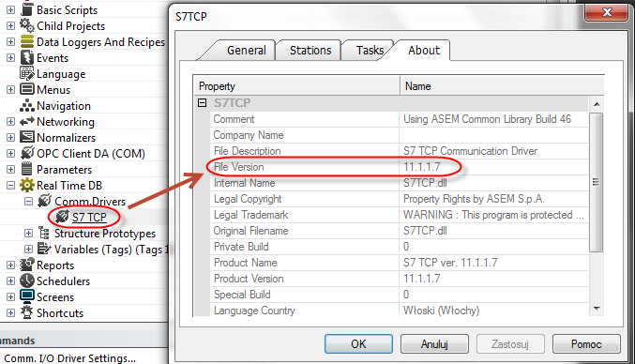Click the OPC Client DA (COM) icon

[x=26, y=153]
